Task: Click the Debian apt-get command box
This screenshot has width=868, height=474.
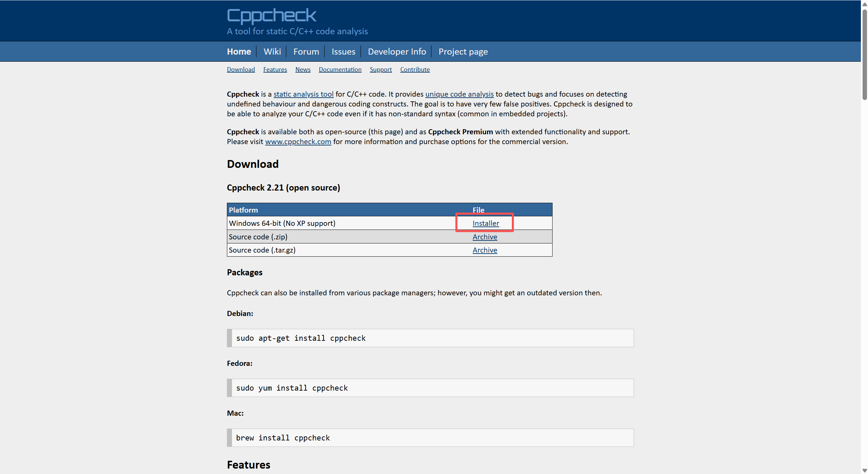Action: click(430, 338)
